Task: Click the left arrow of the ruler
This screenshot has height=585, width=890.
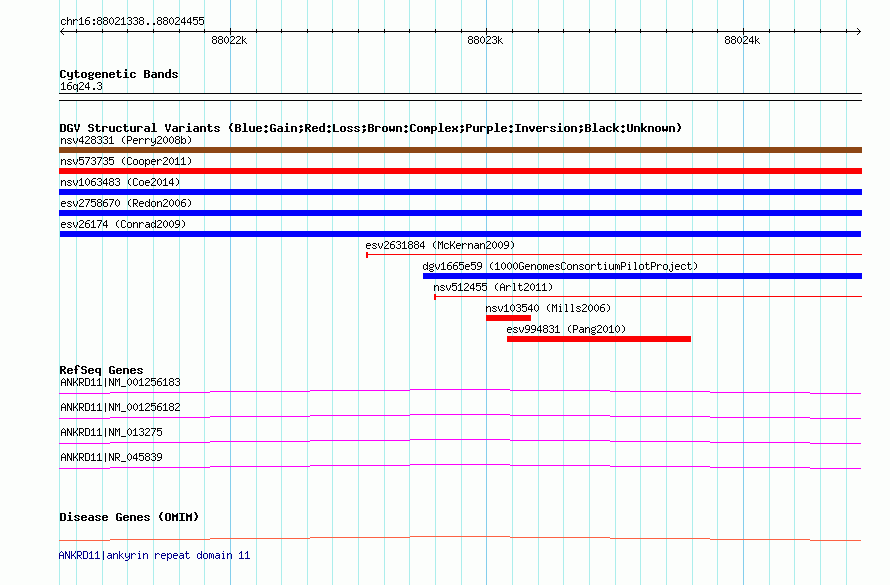Action: tap(62, 32)
